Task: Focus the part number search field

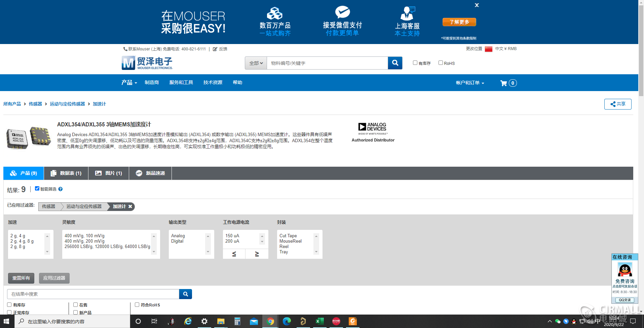Action: click(327, 63)
